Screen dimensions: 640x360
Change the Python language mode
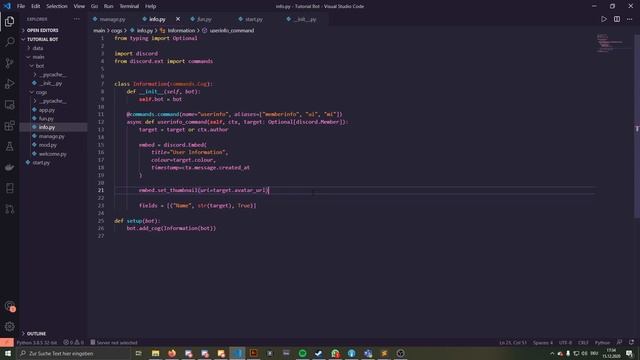pyautogui.click(x=602, y=342)
